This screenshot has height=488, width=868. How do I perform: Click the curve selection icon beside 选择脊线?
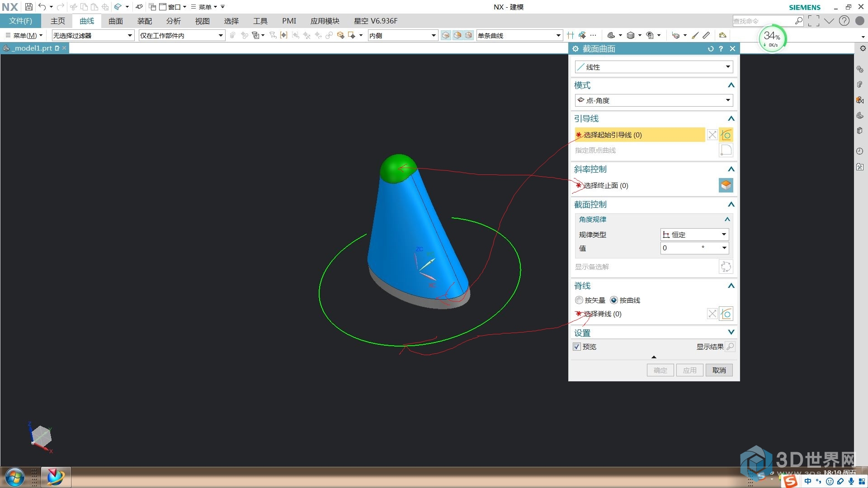click(726, 314)
